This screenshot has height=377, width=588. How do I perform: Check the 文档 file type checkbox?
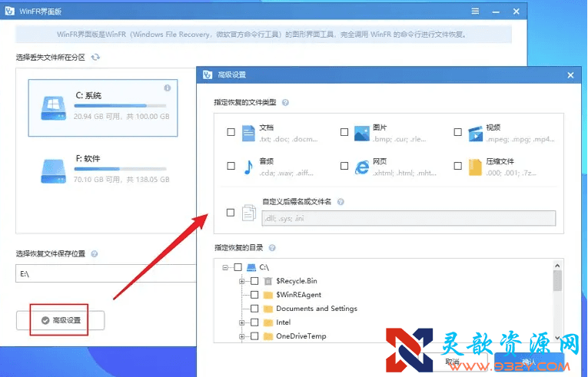(x=231, y=132)
